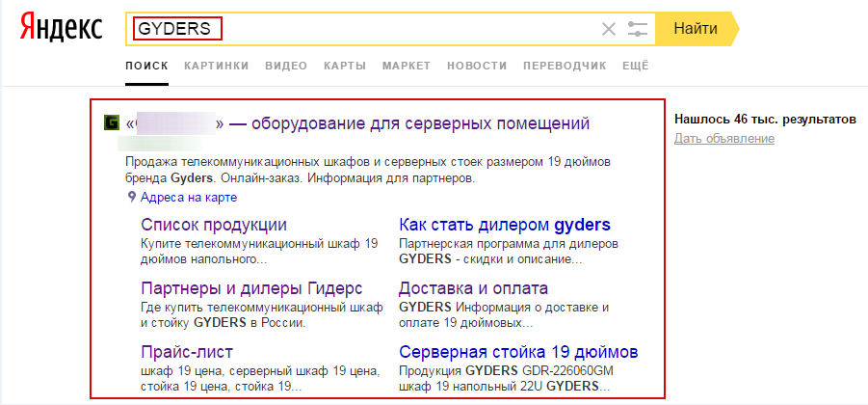Switch to the Картинки tab
The height and width of the screenshot is (405, 868).
pos(217,66)
